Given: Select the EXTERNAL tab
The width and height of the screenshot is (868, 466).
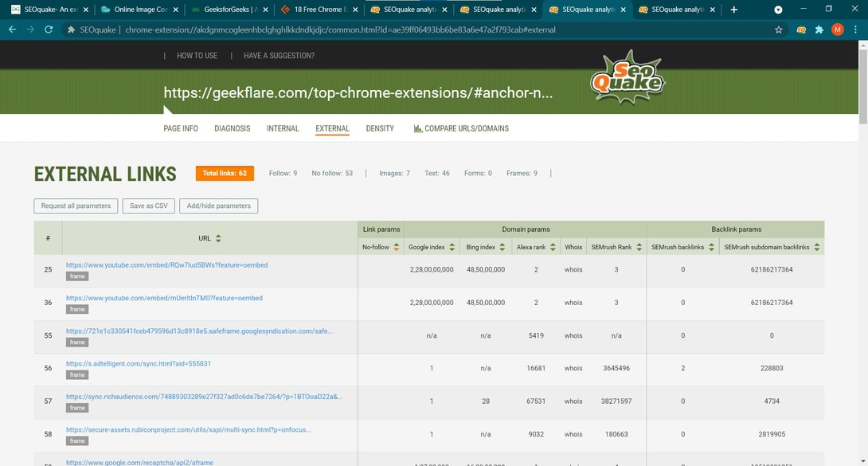Looking at the screenshot, I should pyautogui.click(x=332, y=128).
